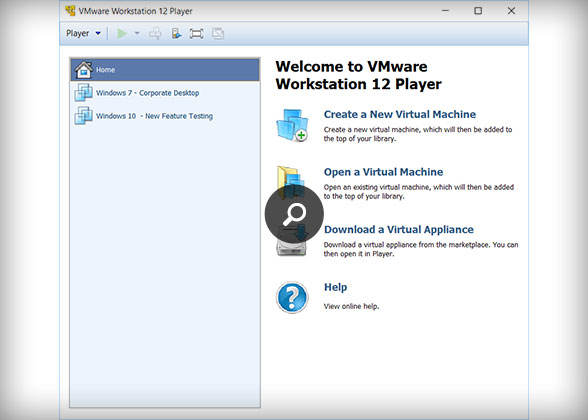This screenshot has width=588, height=420.
Task: Select Windows 10 - New Feature Testing VM
Action: (165, 116)
